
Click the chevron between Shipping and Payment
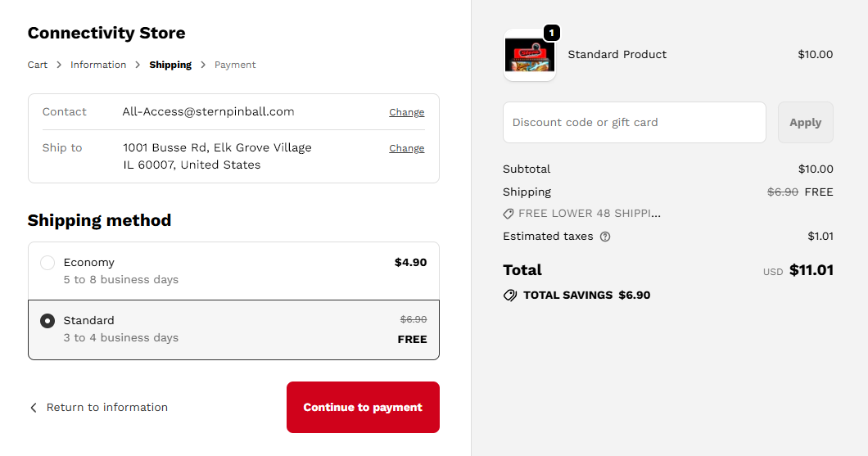coord(203,65)
